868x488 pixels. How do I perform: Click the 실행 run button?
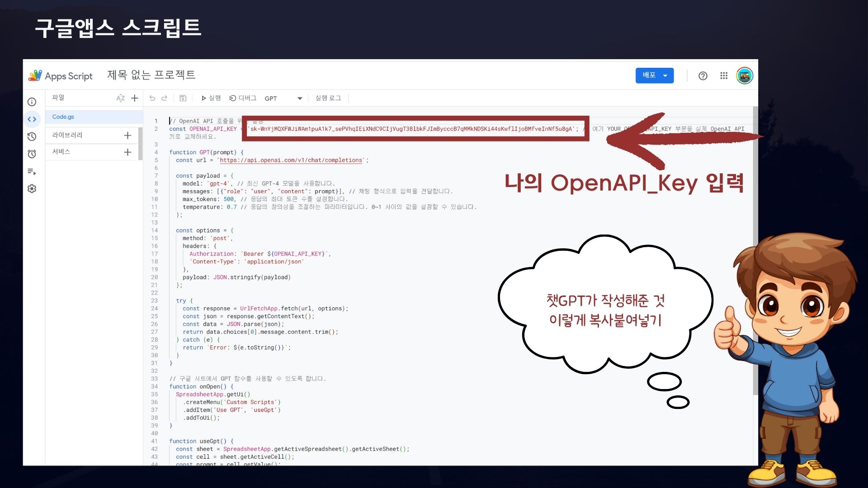coord(211,98)
